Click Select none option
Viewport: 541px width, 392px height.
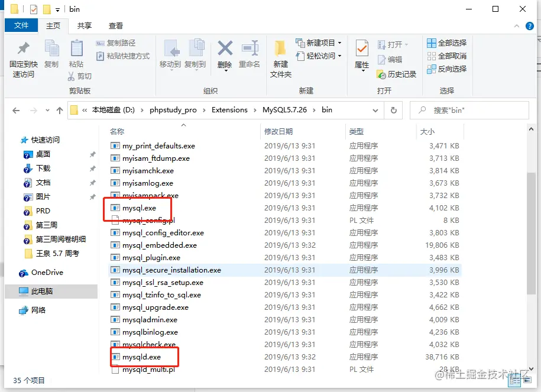pyautogui.click(x=447, y=56)
